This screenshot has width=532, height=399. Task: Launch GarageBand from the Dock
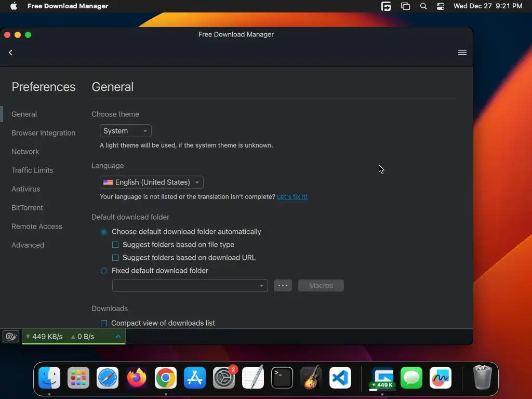(311, 378)
